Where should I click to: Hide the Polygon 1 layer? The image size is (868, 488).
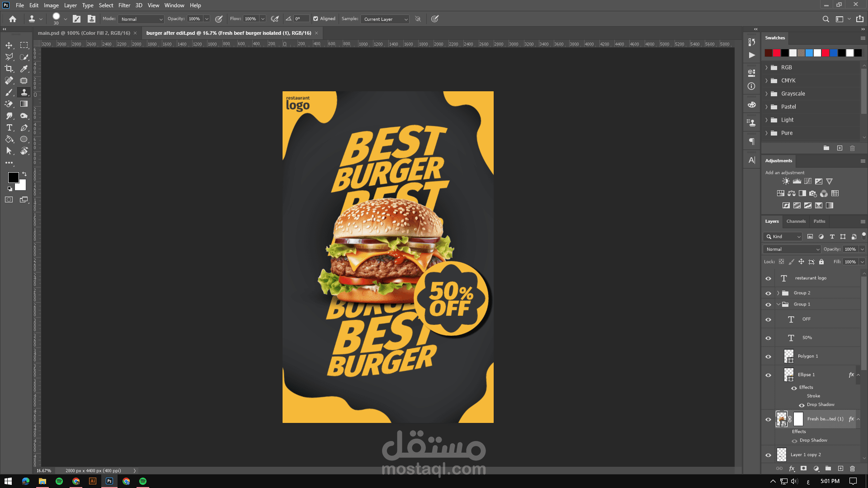tap(768, 357)
